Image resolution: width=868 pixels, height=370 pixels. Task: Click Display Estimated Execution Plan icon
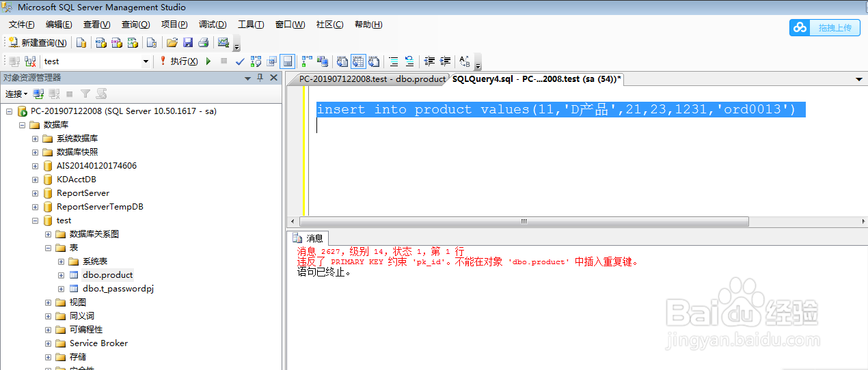coord(256,61)
